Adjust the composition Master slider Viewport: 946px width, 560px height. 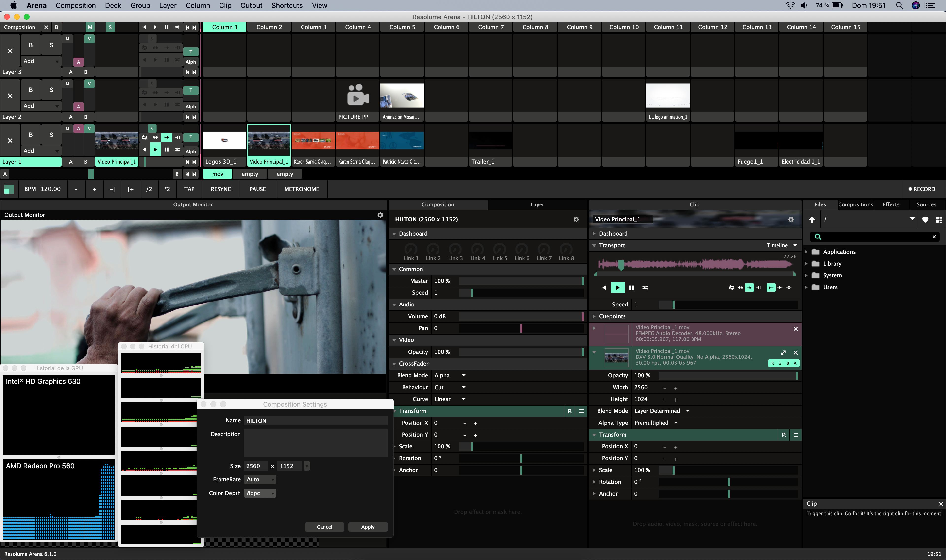[521, 281]
